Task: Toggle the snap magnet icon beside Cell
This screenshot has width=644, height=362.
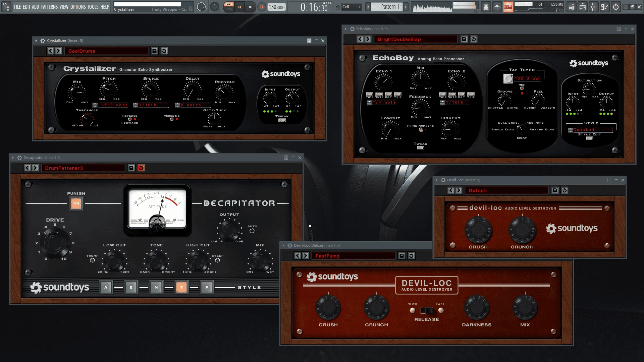Action: click(337, 7)
